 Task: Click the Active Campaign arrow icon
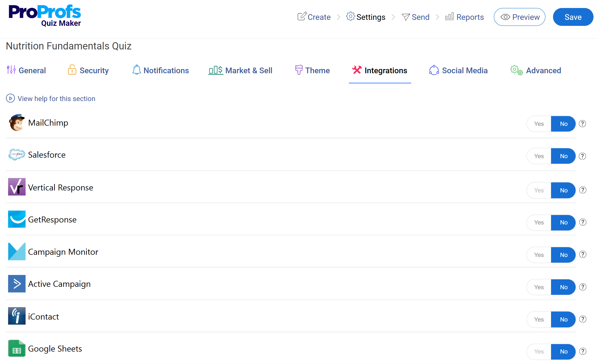point(17,284)
